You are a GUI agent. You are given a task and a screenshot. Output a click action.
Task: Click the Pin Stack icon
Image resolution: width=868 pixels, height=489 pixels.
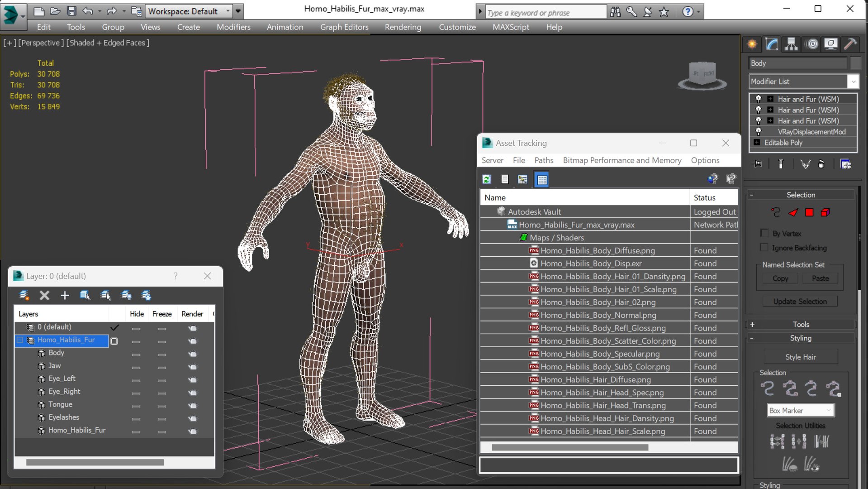(757, 164)
